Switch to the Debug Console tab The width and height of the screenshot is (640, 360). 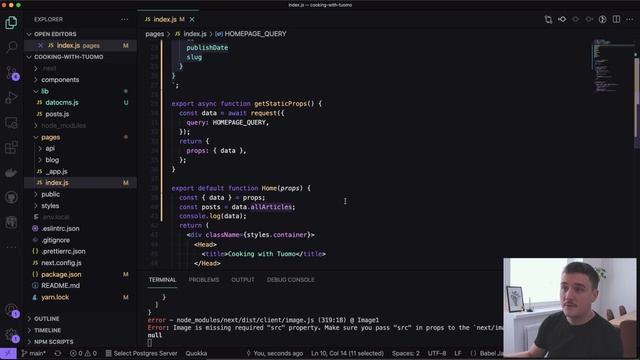pyautogui.click(x=291, y=280)
